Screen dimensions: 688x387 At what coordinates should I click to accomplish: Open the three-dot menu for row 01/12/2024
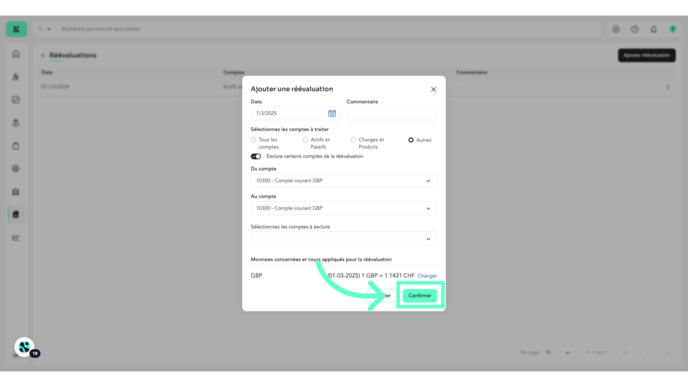tap(668, 87)
